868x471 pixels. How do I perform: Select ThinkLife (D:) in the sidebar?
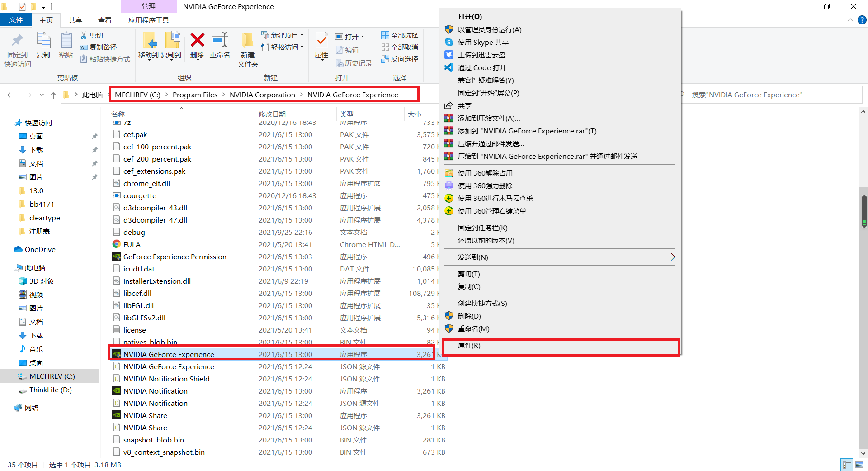click(50, 390)
